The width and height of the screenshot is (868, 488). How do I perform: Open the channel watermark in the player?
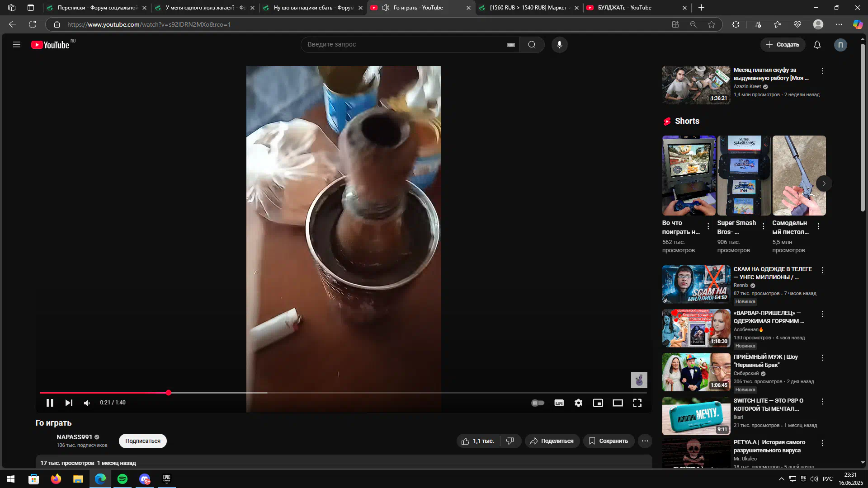coord(639,380)
